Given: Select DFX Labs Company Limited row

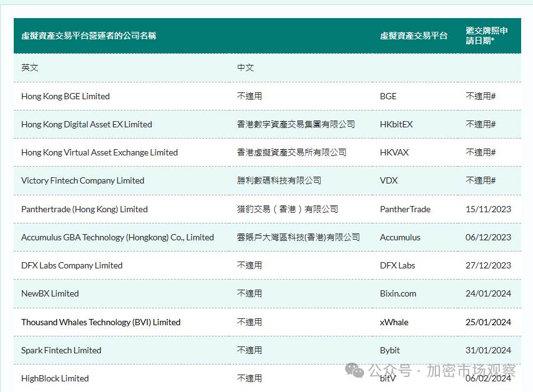Looking at the screenshot, I should click(267, 266).
